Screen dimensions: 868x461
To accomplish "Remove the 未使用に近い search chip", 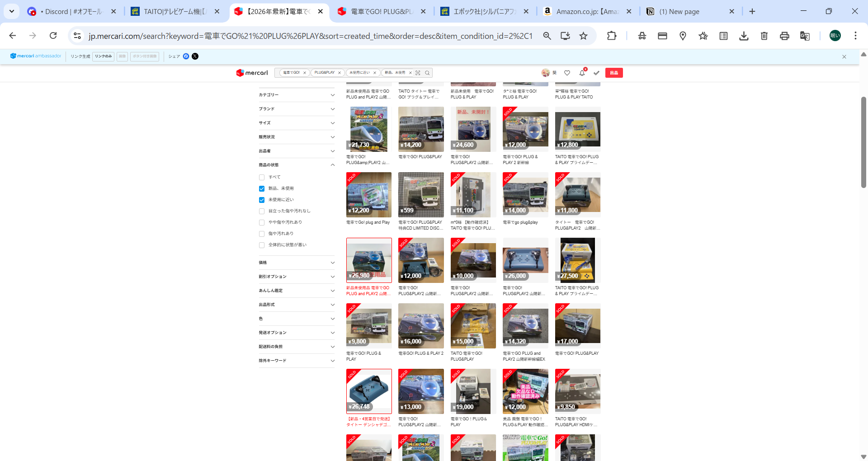I will pos(375,73).
